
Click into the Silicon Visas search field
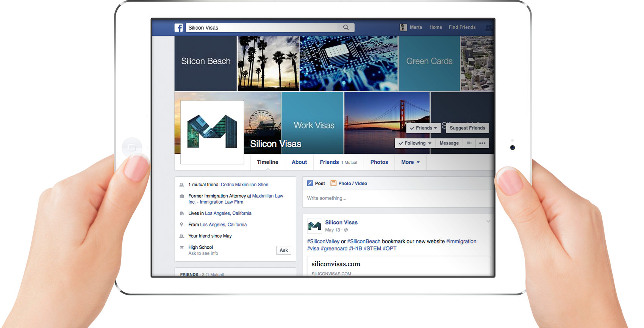pyautogui.click(x=261, y=28)
